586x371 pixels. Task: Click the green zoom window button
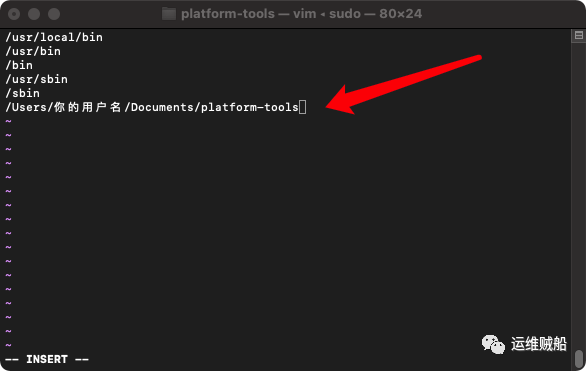[54, 14]
